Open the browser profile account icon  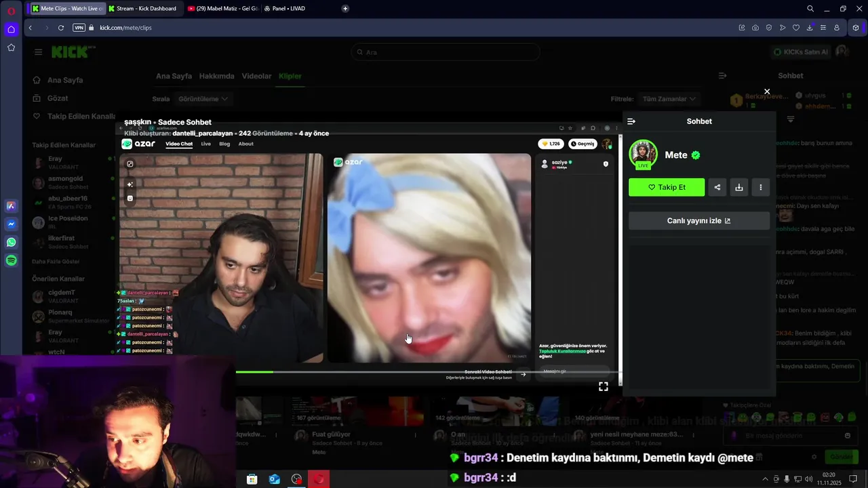click(x=837, y=28)
